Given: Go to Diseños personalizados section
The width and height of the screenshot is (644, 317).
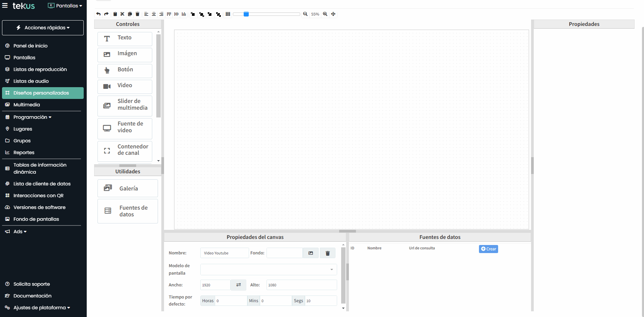Looking at the screenshot, I should [x=41, y=93].
